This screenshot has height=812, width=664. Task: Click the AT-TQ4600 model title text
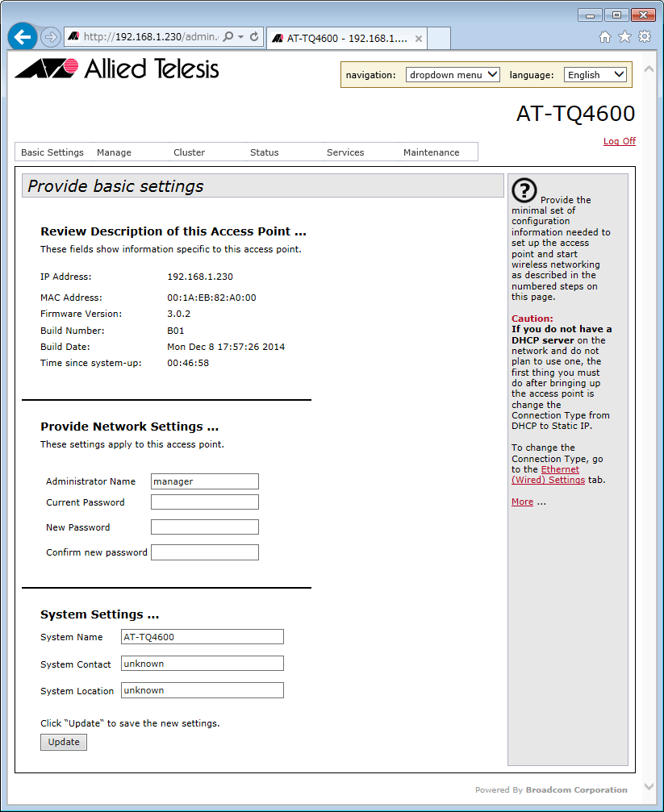[x=575, y=114]
